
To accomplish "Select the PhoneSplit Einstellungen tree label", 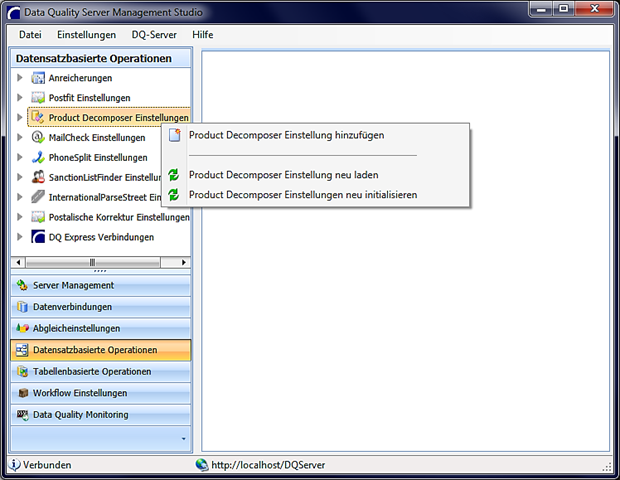I will coord(98,157).
